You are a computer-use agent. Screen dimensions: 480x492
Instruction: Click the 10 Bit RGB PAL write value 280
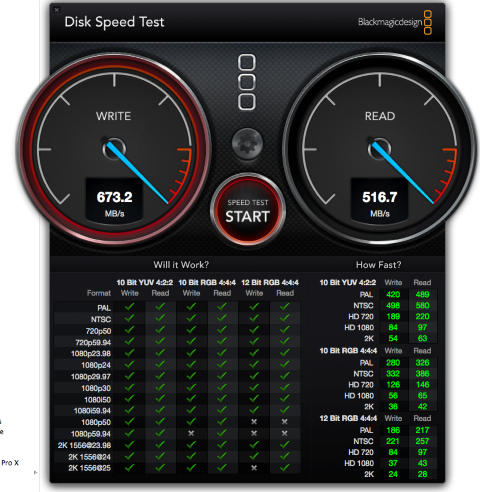(x=393, y=363)
